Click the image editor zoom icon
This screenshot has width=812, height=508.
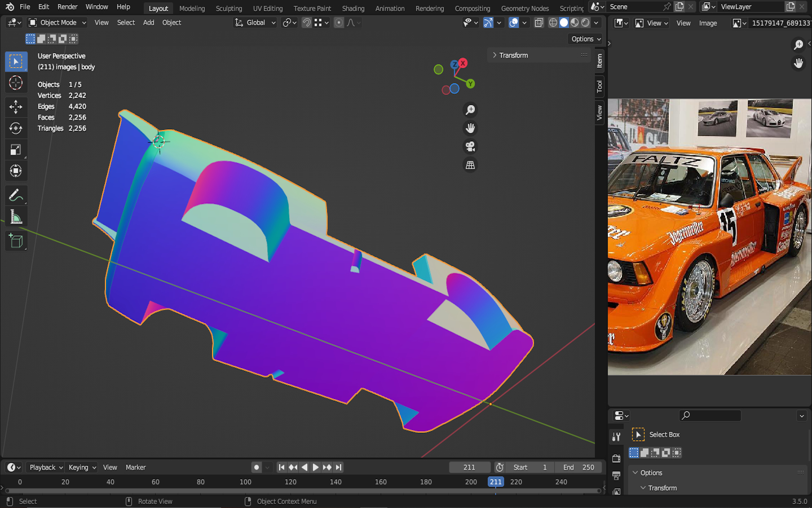(x=798, y=45)
